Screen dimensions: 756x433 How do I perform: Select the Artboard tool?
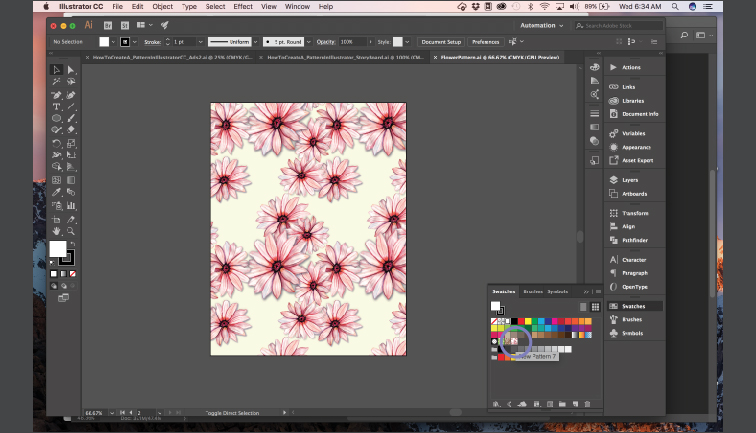click(56, 219)
